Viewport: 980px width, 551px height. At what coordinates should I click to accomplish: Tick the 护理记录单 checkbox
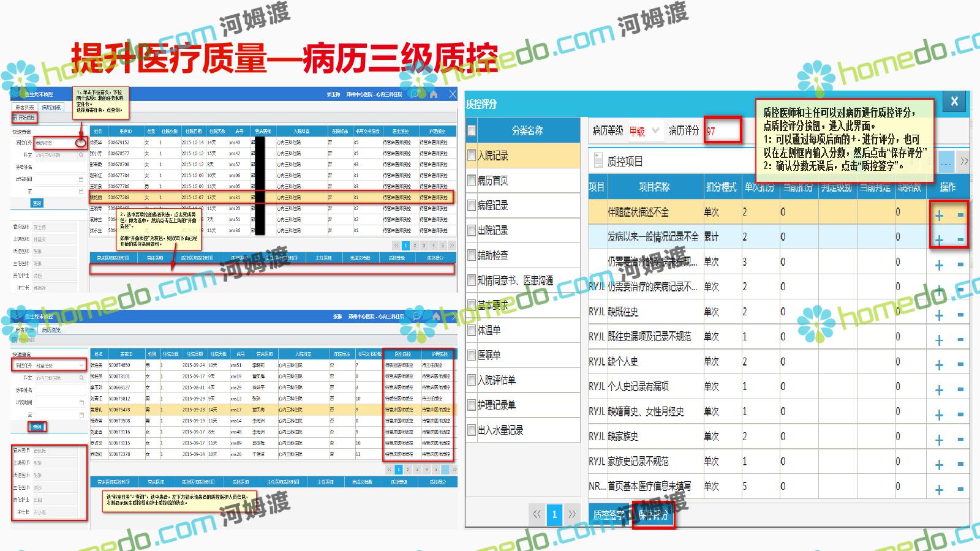point(472,405)
